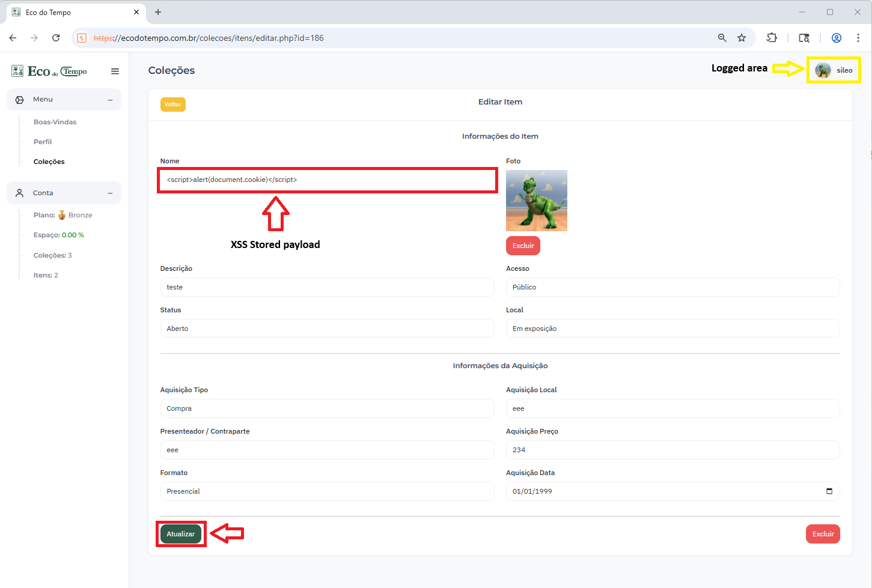
Task: Click the browser back arrow
Action: click(13, 38)
